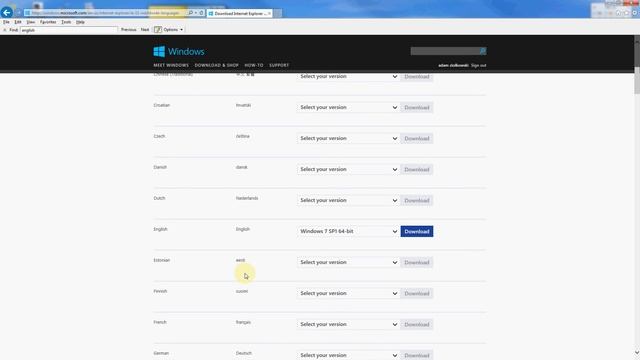Open the Estonian version dropdown

[x=348, y=262]
